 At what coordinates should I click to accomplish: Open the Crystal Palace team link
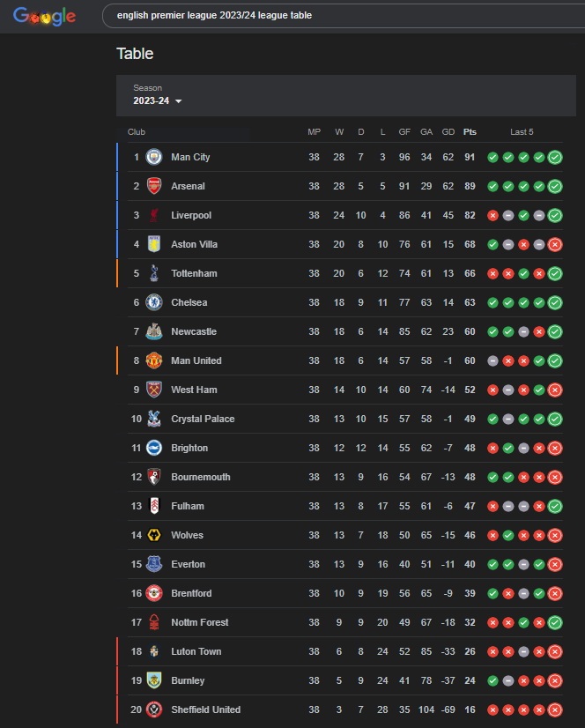[203, 419]
